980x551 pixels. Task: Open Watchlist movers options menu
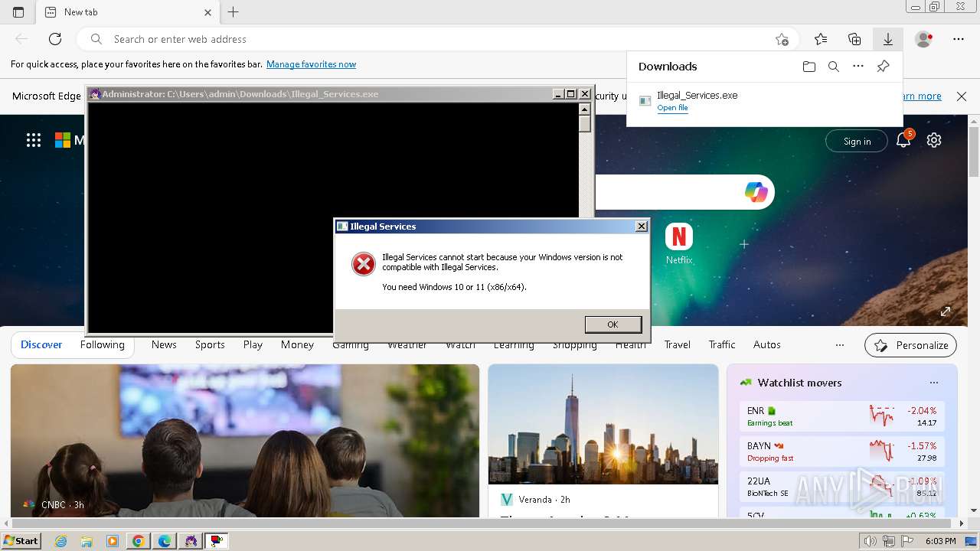point(933,383)
